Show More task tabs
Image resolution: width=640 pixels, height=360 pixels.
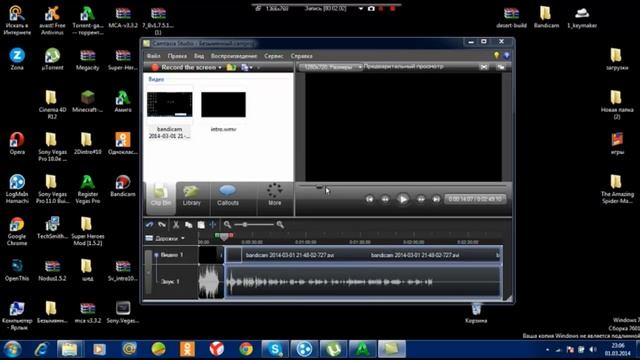coord(274,195)
